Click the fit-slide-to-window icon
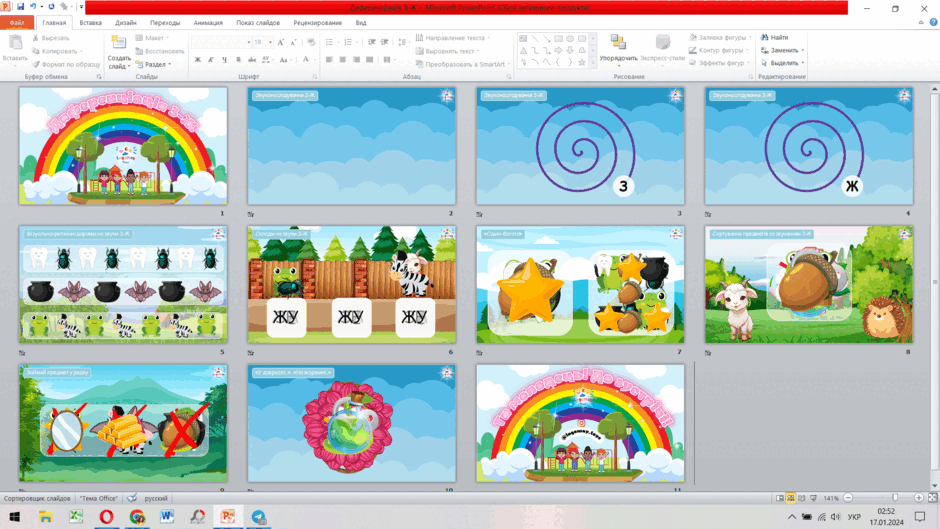This screenshot has height=529, width=940. pyautogui.click(x=932, y=498)
